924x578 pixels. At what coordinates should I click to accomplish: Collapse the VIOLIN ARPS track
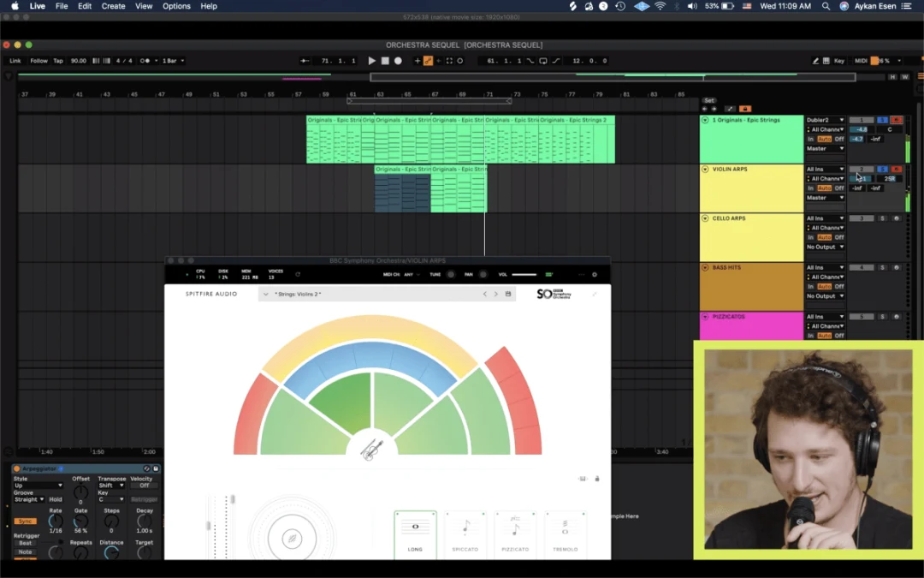[x=705, y=170]
